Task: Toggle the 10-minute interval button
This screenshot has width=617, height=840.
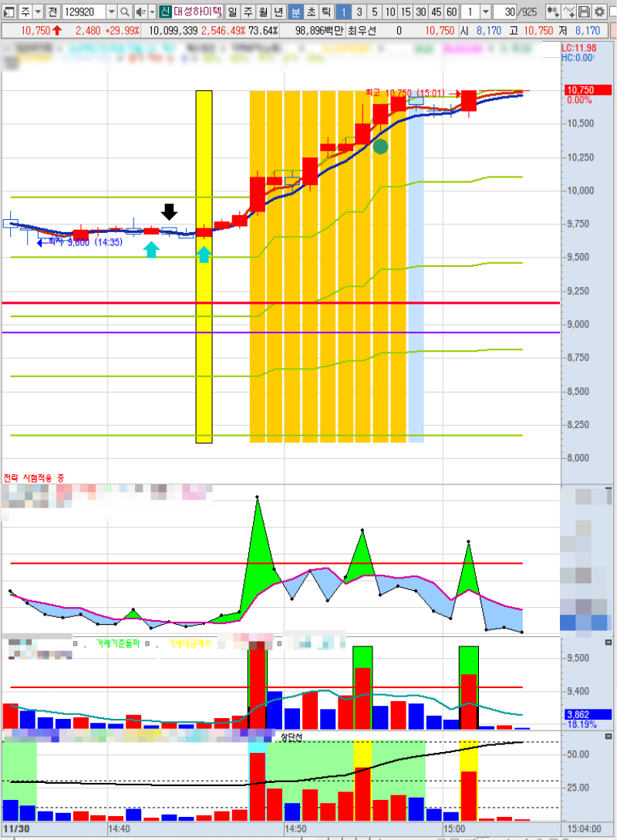Action: point(390,12)
